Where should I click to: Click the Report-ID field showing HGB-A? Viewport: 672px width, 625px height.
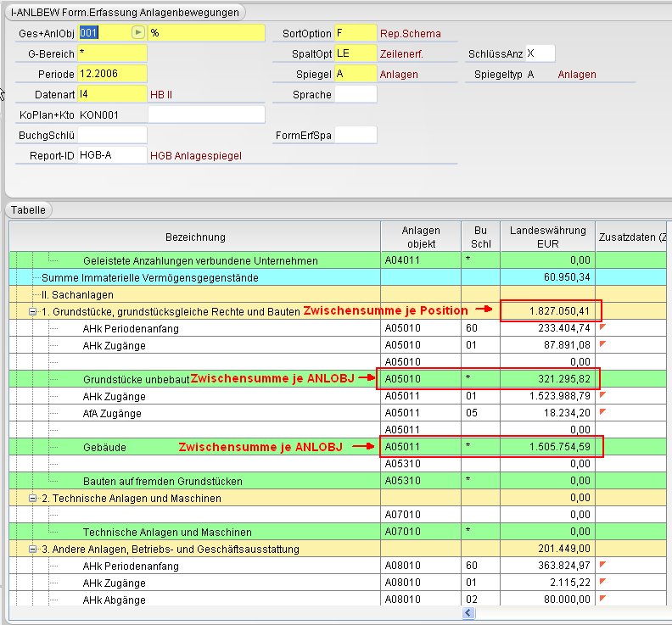(x=112, y=155)
